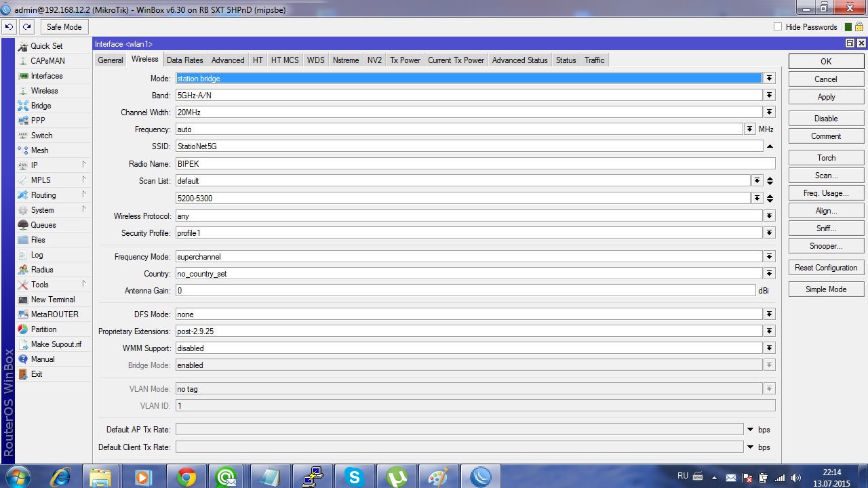
Task: Open the WMM Support dropdown
Action: tap(769, 348)
